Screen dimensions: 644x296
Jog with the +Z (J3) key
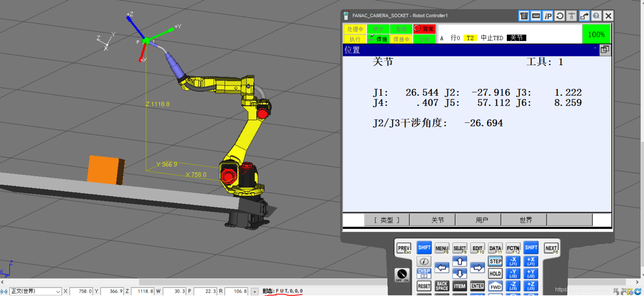[x=531, y=286]
